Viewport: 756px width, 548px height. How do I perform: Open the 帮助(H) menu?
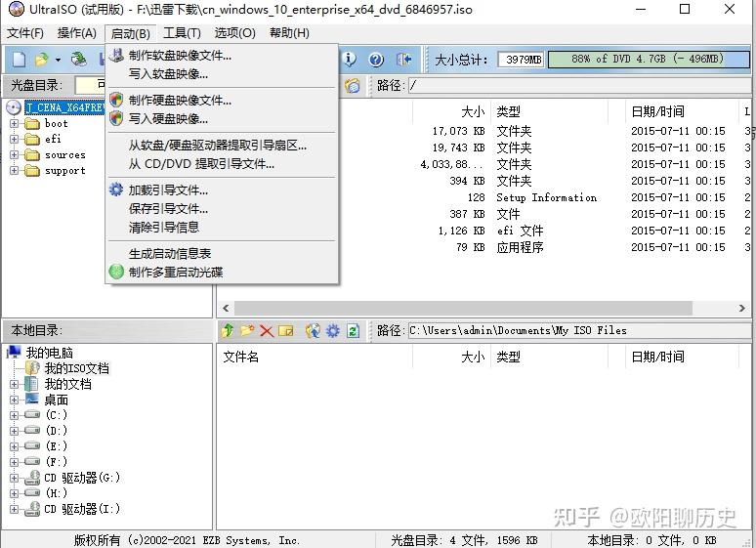(289, 33)
